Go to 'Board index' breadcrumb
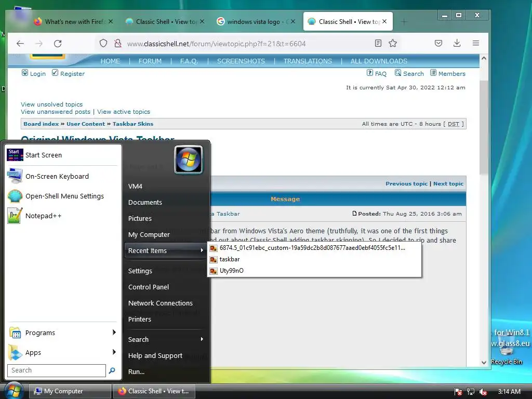 [x=41, y=124]
